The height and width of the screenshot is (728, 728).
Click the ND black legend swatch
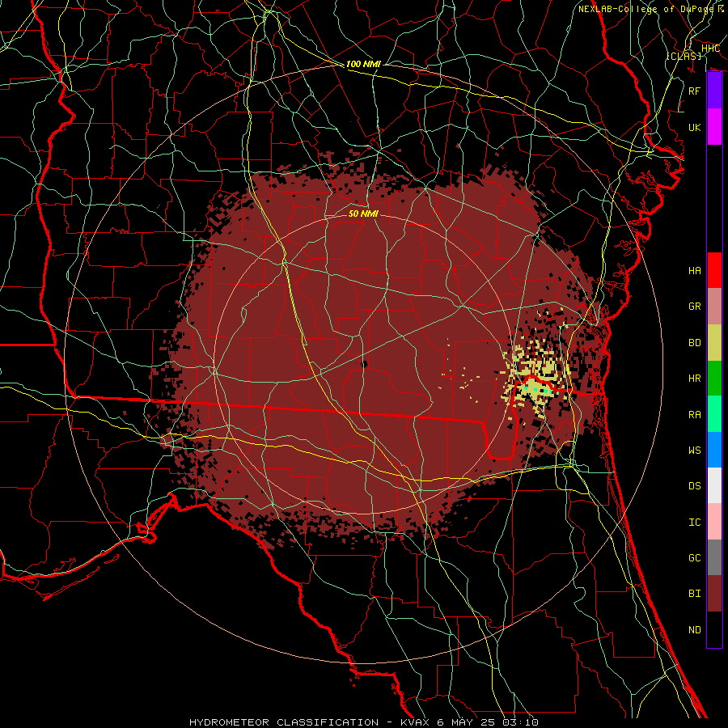(x=714, y=629)
